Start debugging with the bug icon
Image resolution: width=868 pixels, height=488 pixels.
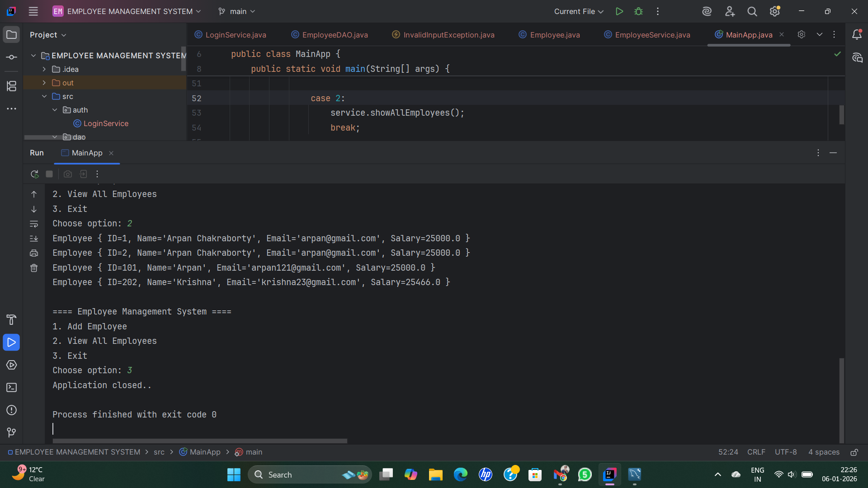(639, 11)
